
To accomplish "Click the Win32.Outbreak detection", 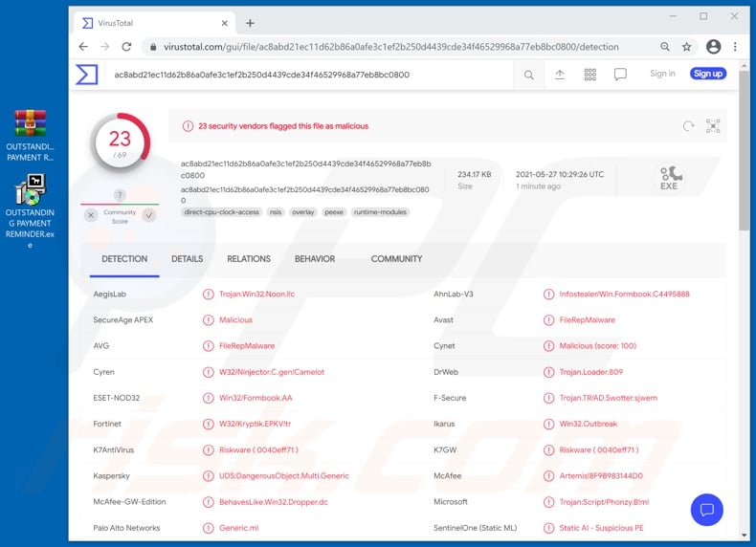I will tap(589, 424).
